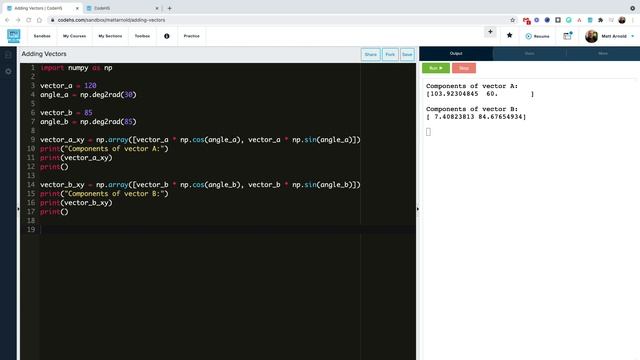Open the My Sections menu item
640x360 pixels.
click(x=110, y=36)
